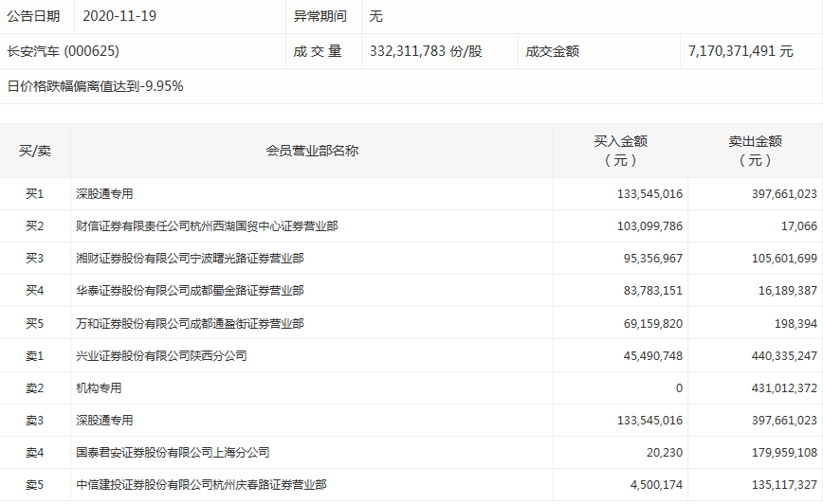Click the 卖5 row label
The image size is (823, 504).
tap(35, 485)
